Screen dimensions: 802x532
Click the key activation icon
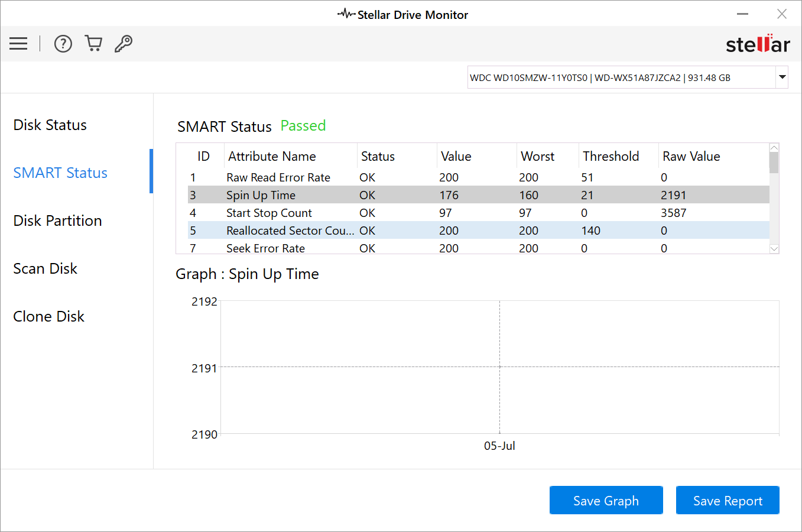click(x=123, y=43)
